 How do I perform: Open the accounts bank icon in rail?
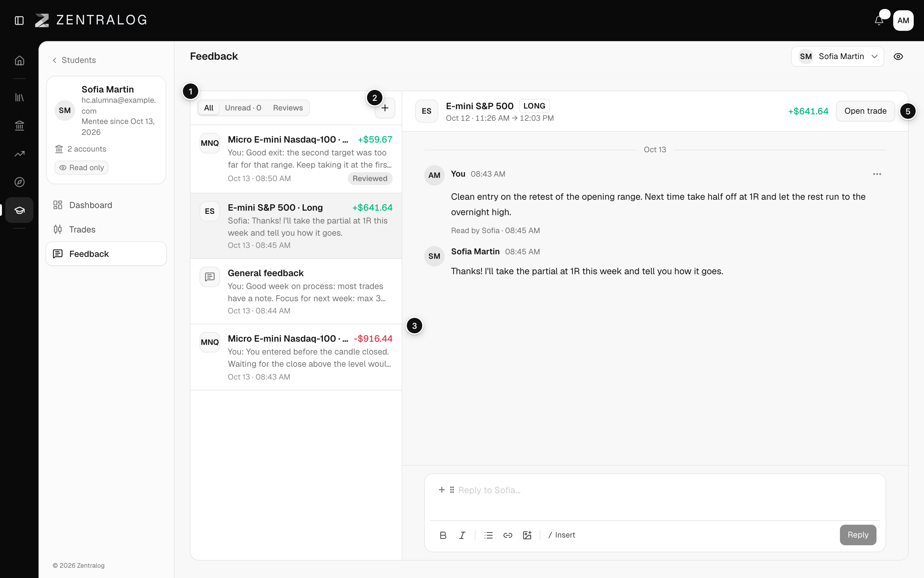20,125
